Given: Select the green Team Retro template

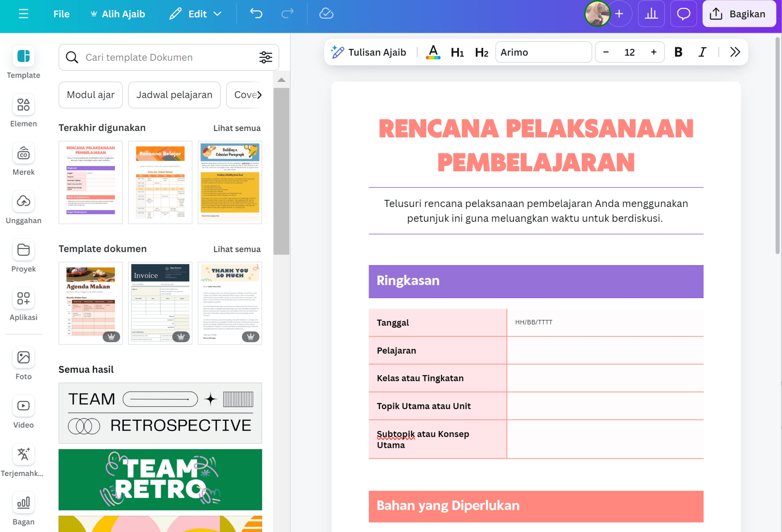Looking at the screenshot, I should tap(160, 480).
